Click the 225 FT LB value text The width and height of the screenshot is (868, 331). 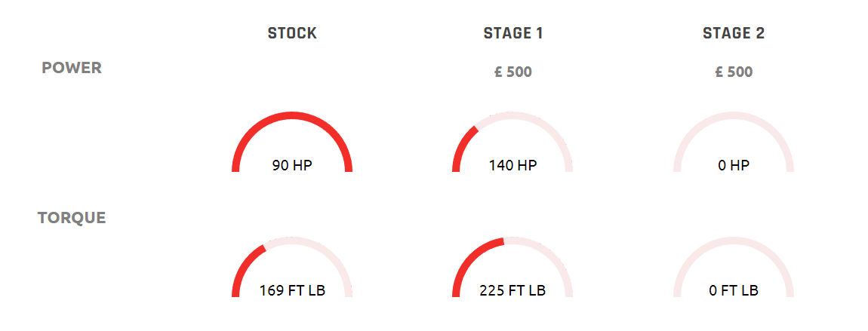point(512,290)
